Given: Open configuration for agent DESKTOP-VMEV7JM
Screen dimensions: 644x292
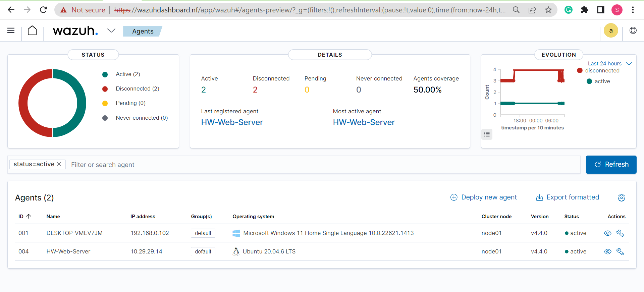Looking at the screenshot, I should [x=620, y=233].
